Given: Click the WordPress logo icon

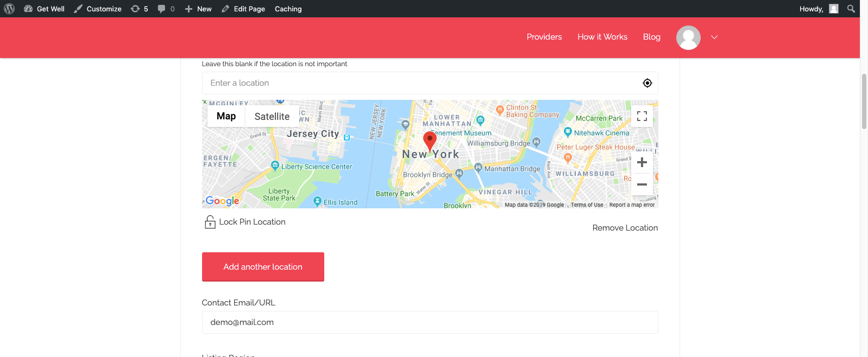Looking at the screenshot, I should (x=9, y=9).
